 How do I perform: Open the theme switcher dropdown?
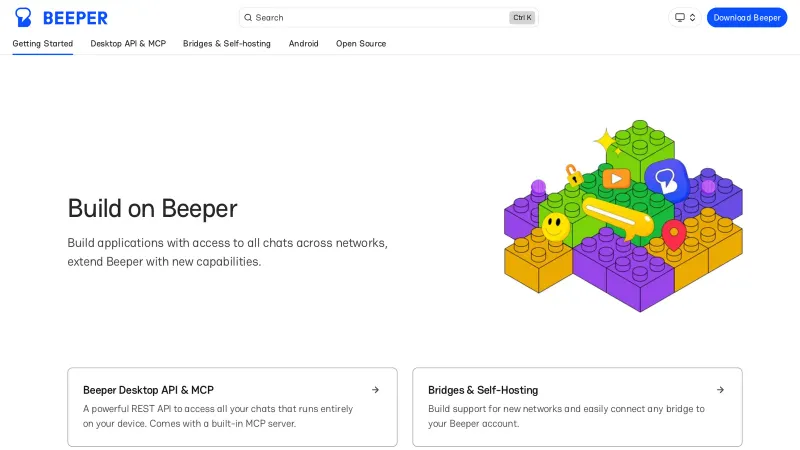pyautogui.click(x=685, y=17)
